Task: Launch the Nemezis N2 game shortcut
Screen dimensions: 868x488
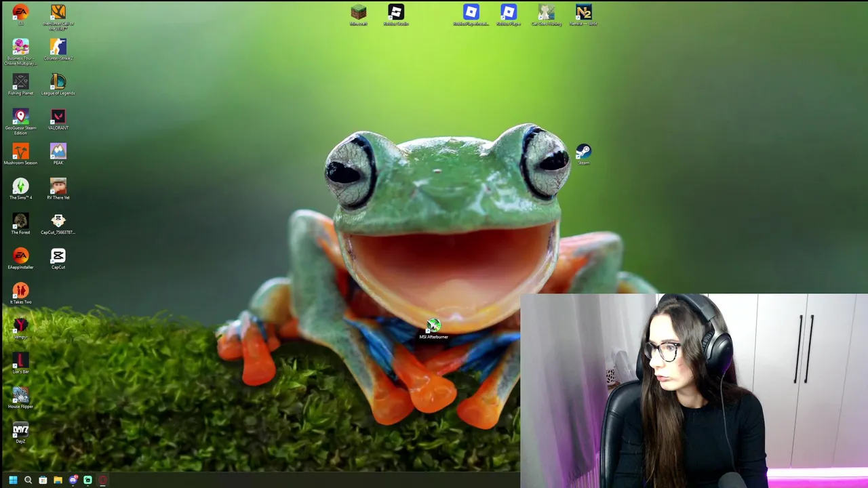Action: (583, 12)
